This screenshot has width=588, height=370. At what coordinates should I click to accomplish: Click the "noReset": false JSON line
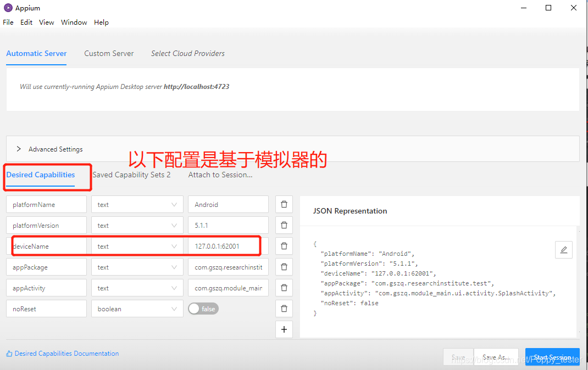(350, 303)
